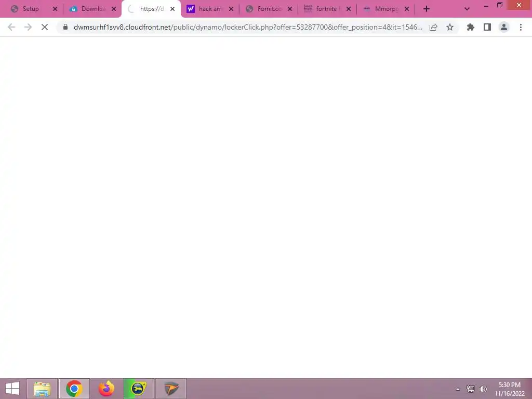Screen dimensions: 532x399
Task: Close the Mmorpg tab
Action: (407, 9)
